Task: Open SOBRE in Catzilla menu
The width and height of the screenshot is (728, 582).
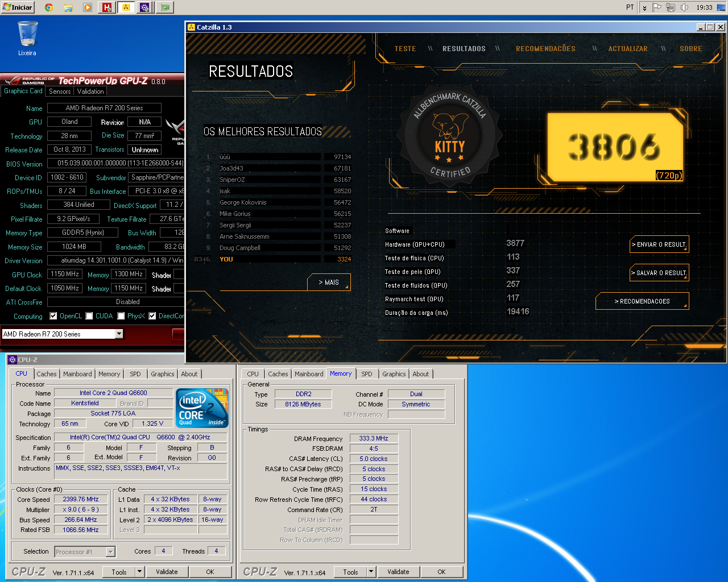Action: coord(690,49)
